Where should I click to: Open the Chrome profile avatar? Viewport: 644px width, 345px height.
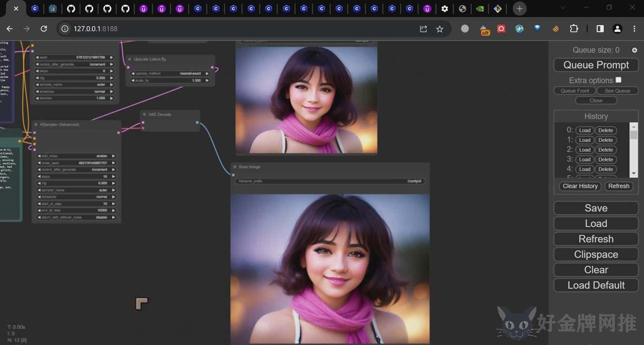coord(617,29)
